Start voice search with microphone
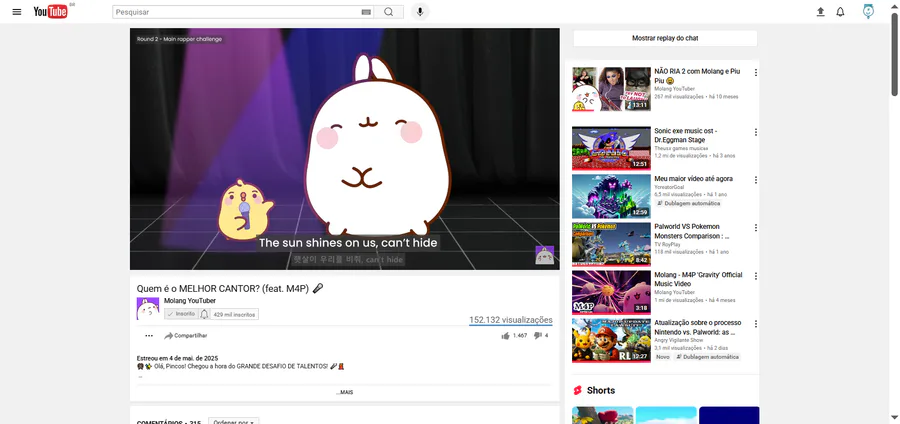 coord(420,11)
